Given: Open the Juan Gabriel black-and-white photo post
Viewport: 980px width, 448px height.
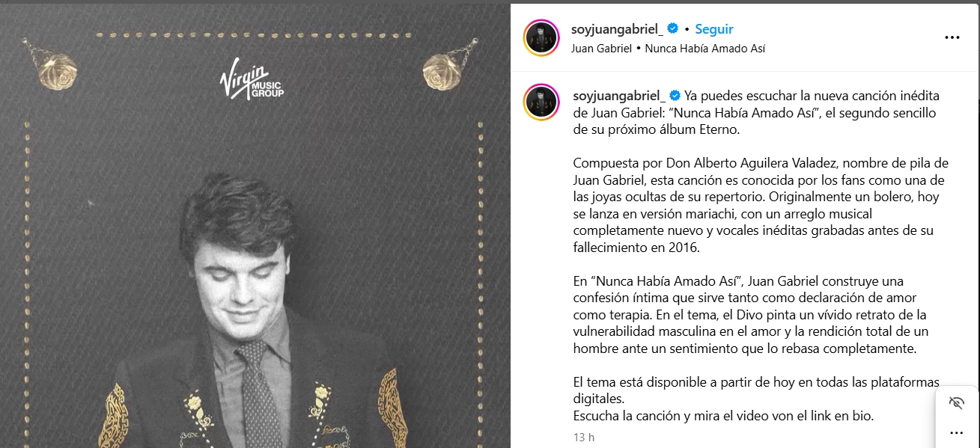Looking at the screenshot, I should click(255, 224).
